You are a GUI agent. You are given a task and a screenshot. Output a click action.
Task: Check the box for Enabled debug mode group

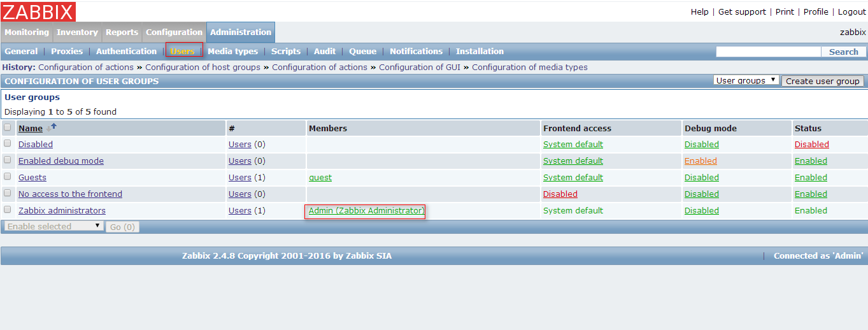(8, 160)
